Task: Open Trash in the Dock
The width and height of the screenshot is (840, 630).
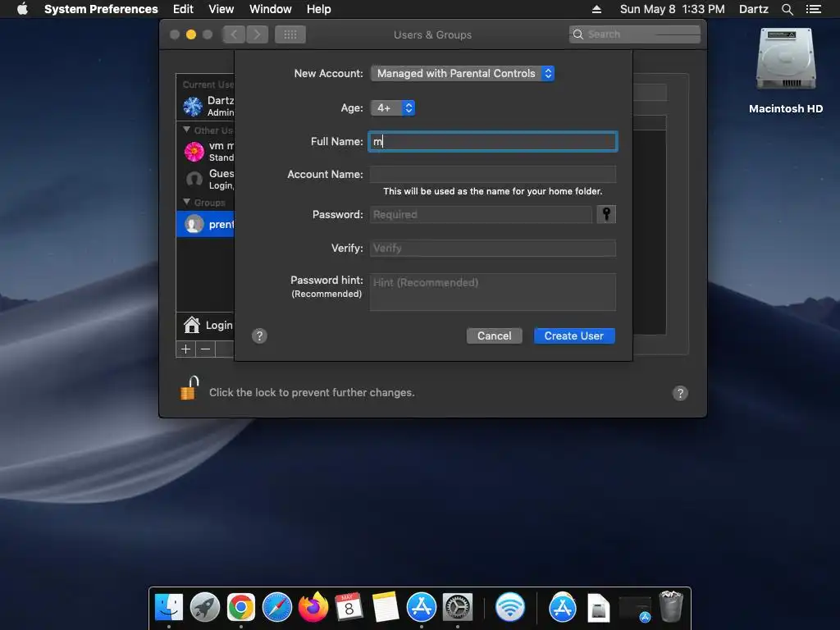Action: pyautogui.click(x=671, y=606)
